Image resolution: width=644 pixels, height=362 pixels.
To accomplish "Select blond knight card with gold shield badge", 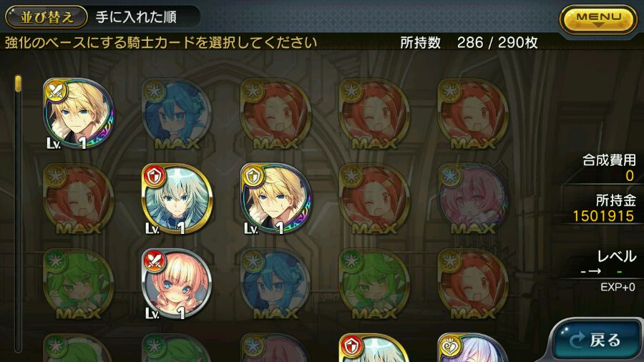I will (x=275, y=199).
